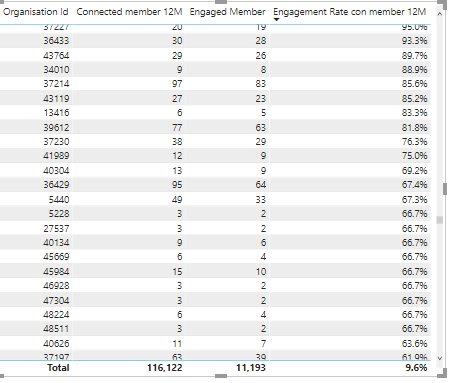Select organisation 45984 cell
Viewport: 450px width, 383px height.
coord(56,271)
